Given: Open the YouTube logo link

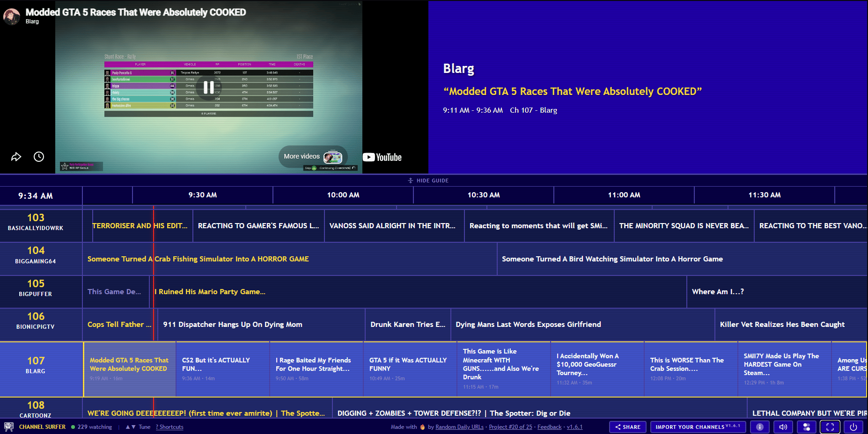Looking at the screenshot, I should [x=382, y=158].
